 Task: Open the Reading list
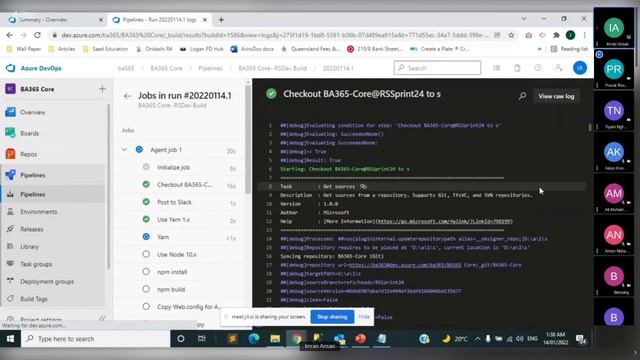[569, 49]
